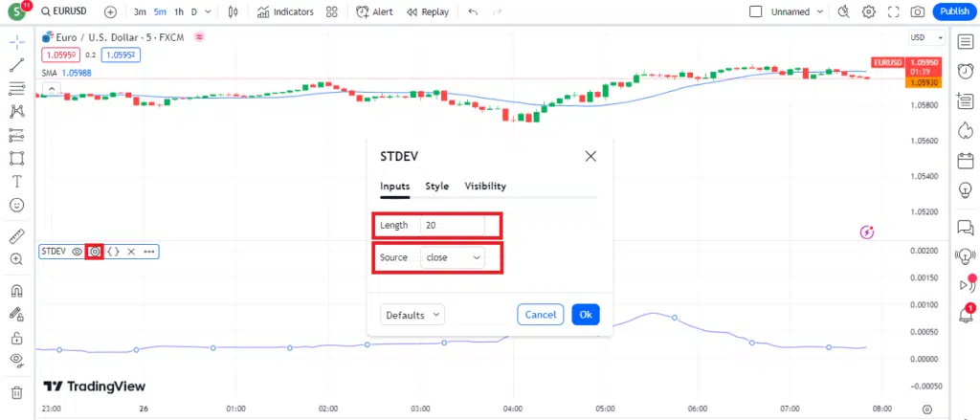The height and width of the screenshot is (420, 980).
Task: Hide all drawings with eye icon
Action: (17, 360)
